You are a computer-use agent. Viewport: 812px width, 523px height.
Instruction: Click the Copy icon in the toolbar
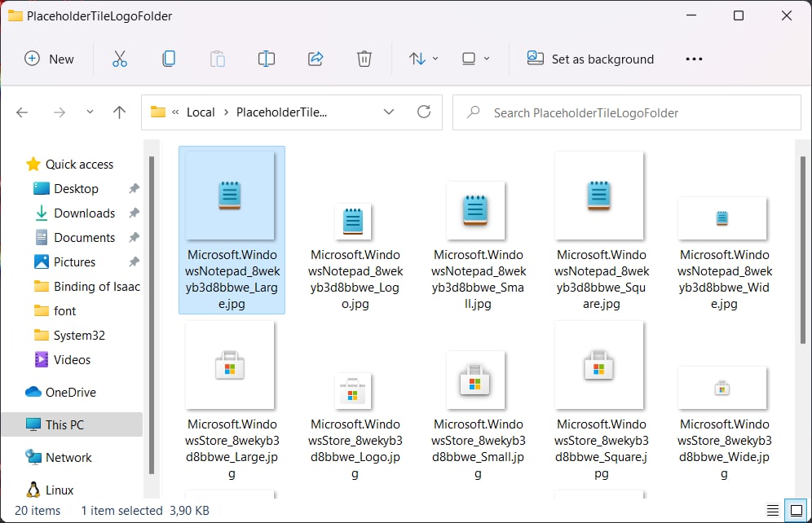point(169,59)
